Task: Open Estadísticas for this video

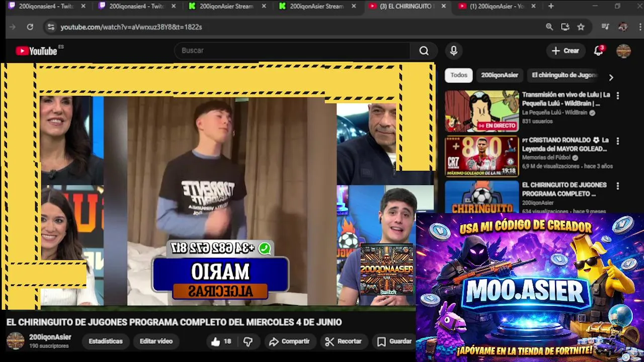Action: [x=106, y=341]
